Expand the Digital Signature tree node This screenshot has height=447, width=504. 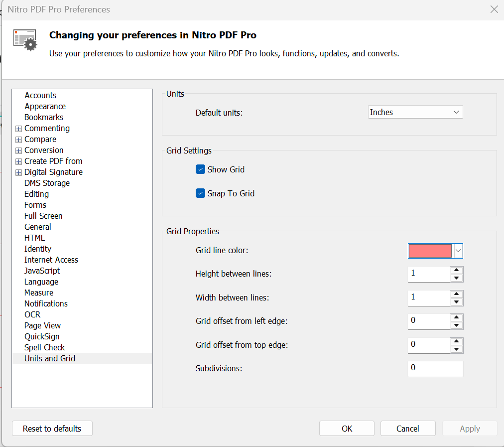18,173
